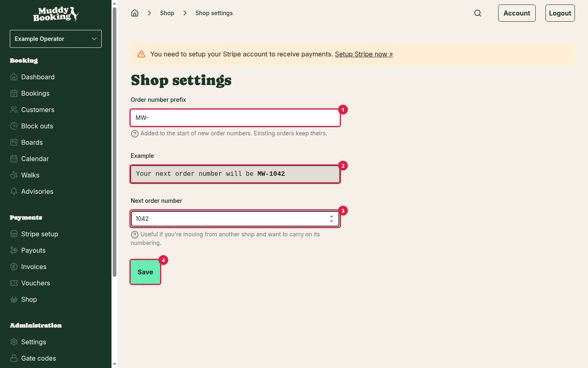
Task: Click the Walks paw icon
Action: pyautogui.click(x=14, y=175)
